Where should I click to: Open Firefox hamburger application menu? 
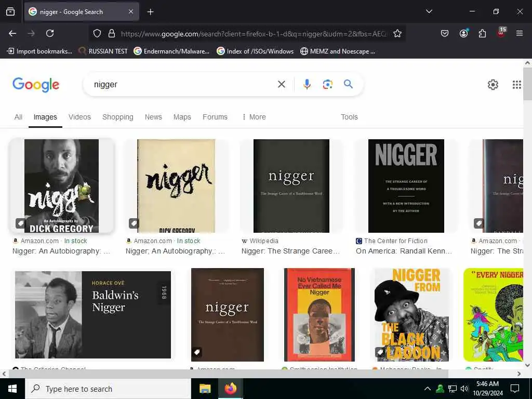pyautogui.click(x=520, y=33)
